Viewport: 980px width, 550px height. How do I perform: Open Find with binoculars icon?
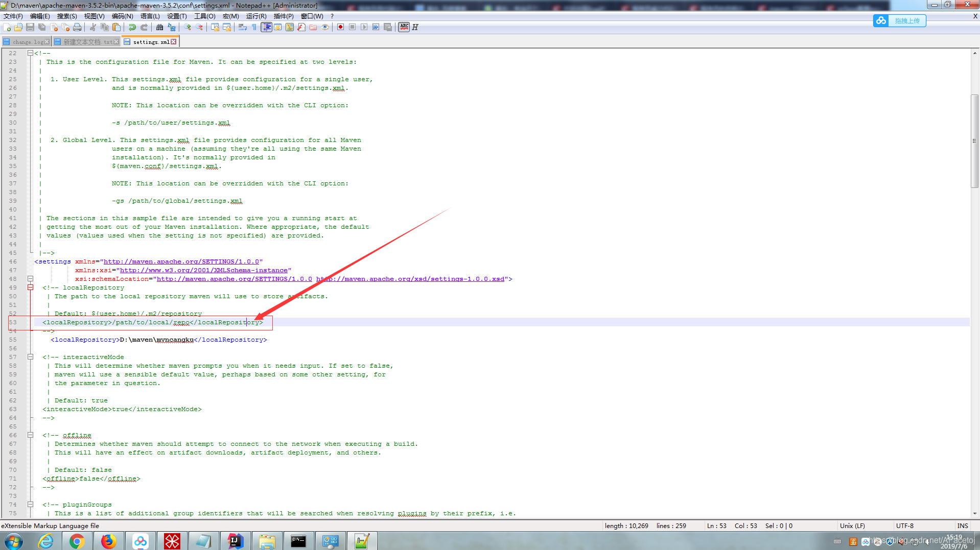160,27
